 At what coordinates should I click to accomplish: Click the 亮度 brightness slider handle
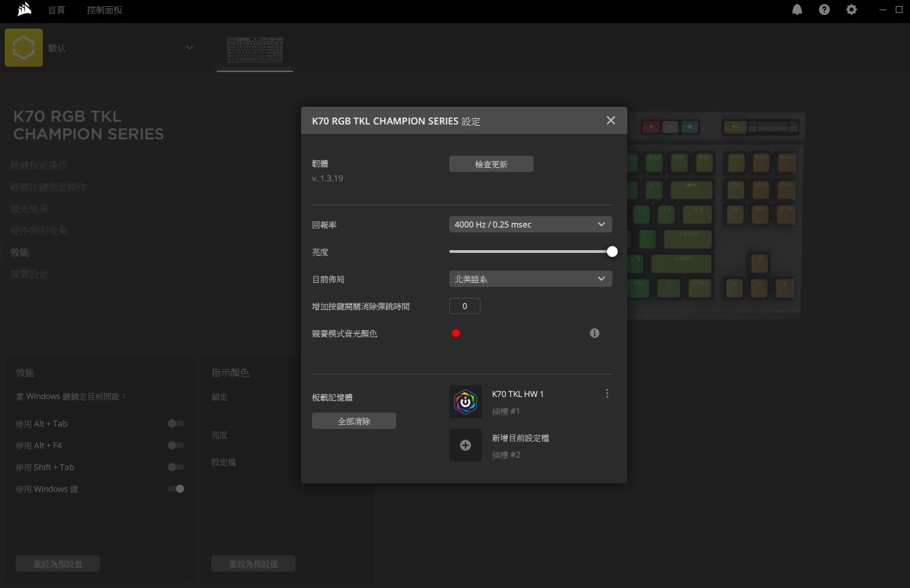[x=612, y=252]
